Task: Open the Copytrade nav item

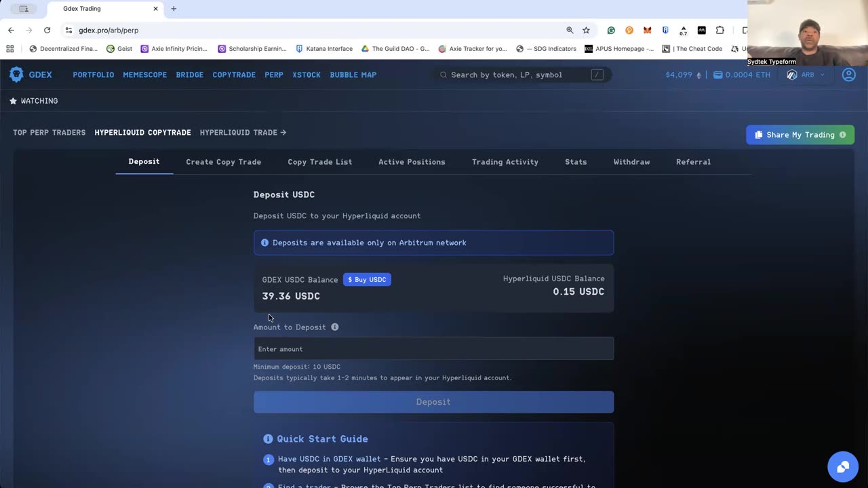Action: pos(234,75)
